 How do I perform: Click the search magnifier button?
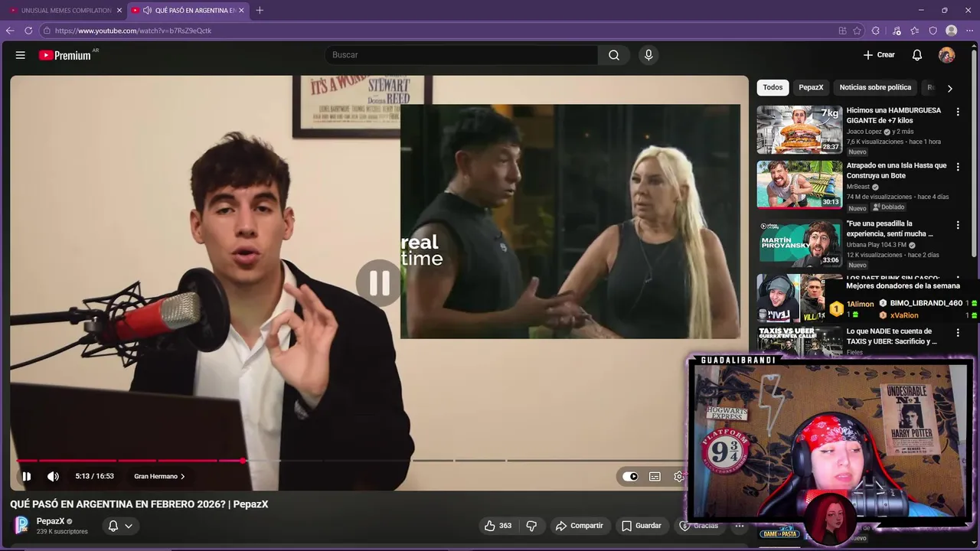tap(614, 55)
